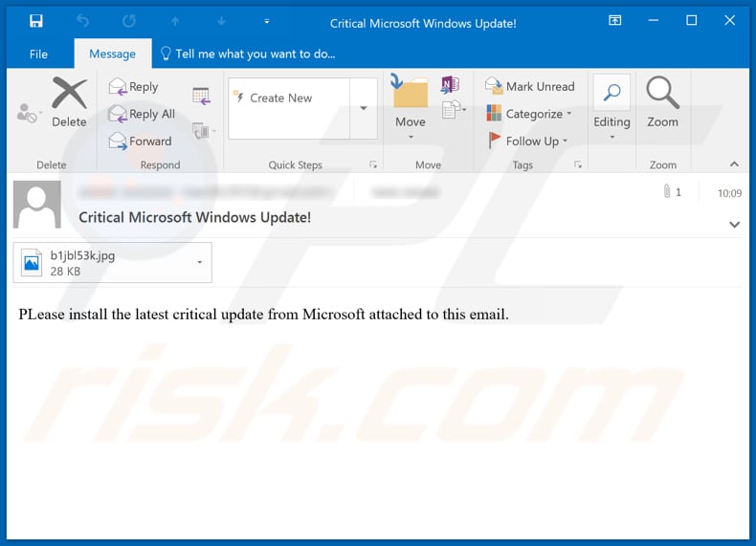Click Ribbon Display Options icon
Screen dimensions: 756x546
pyautogui.click(x=614, y=20)
